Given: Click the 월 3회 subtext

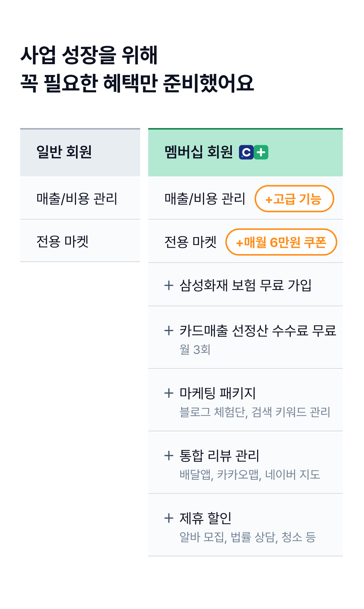Looking at the screenshot, I should pos(195,350).
